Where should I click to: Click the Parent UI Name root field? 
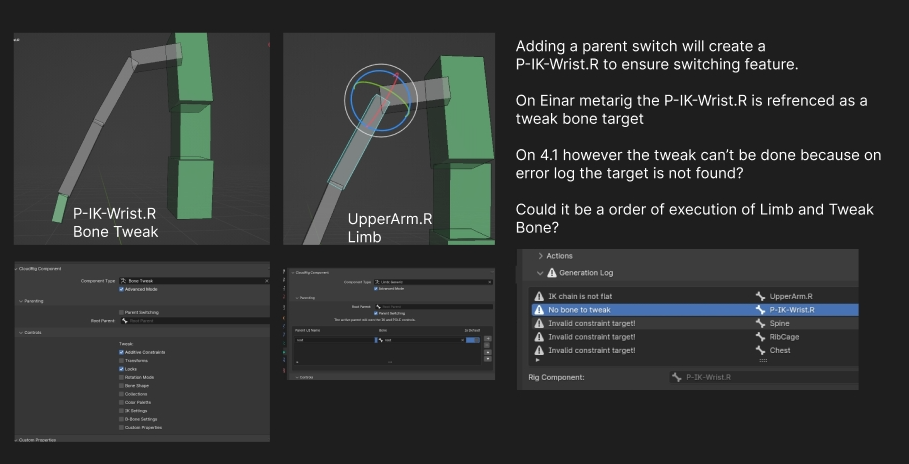coord(334,340)
